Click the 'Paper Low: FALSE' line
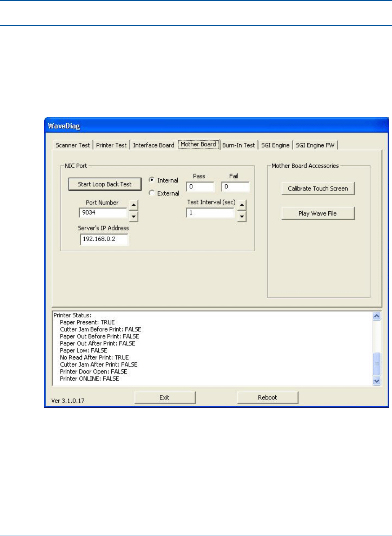This screenshot has width=392, height=536. click(x=84, y=351)
